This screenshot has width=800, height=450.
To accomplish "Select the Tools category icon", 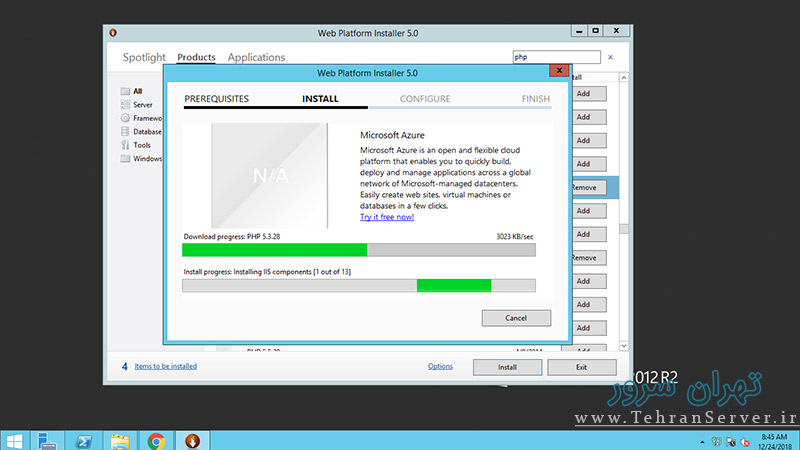I will point(125,145).
